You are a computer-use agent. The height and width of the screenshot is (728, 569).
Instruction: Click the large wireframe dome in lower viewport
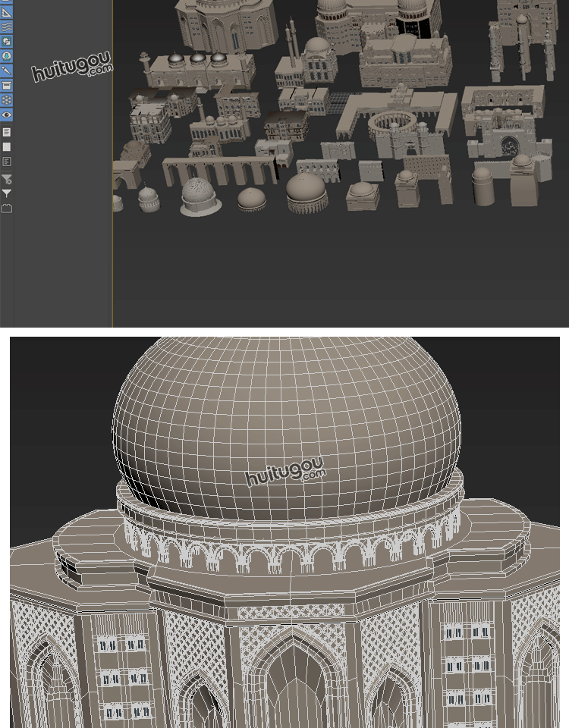(x=287, y=425)
